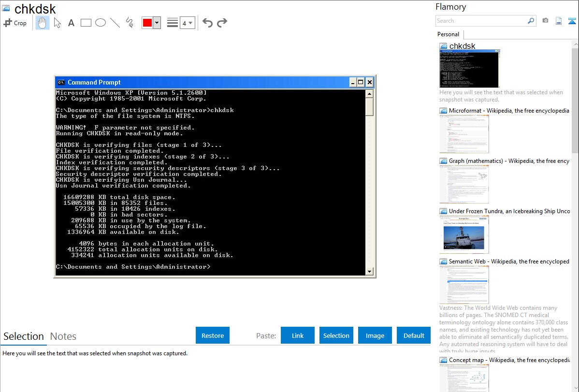Click the camera capture icon
Image resolution: width=579 pixels, height=392 pixels.
(x=545, y=21)
